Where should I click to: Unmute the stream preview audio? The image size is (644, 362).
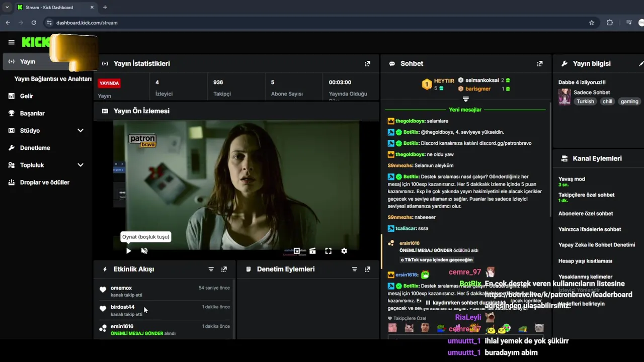pyautogui.click(x=144, y=251)
